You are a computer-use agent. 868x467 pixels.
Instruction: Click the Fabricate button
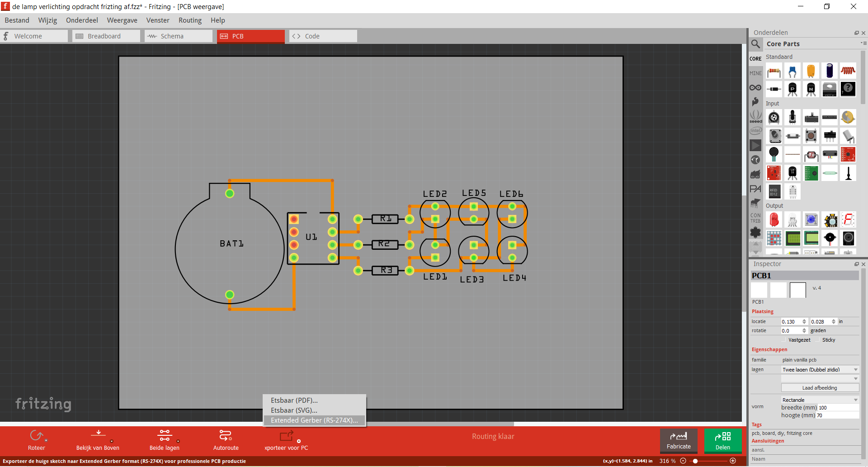pos(679,441)
